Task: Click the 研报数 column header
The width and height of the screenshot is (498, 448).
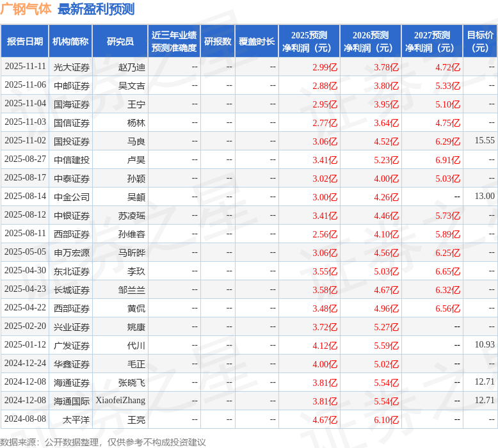Action: [218, 41]
